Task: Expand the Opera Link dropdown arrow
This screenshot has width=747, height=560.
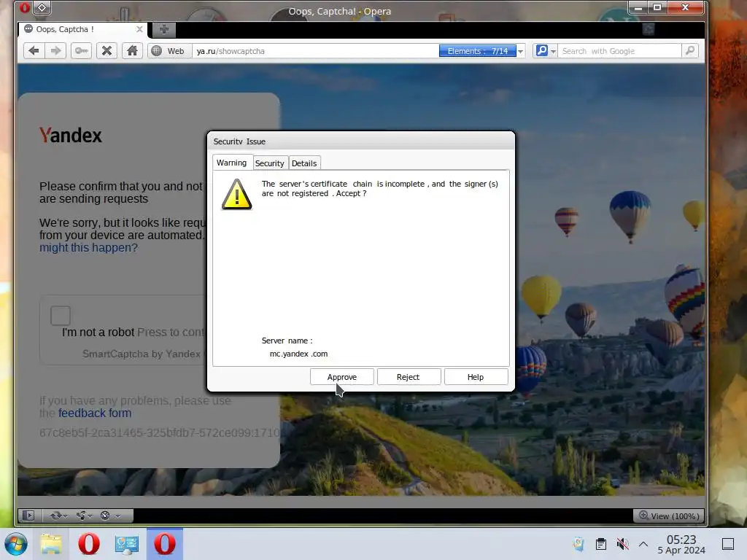Action: pyautogui.click(x=66, y=516)
